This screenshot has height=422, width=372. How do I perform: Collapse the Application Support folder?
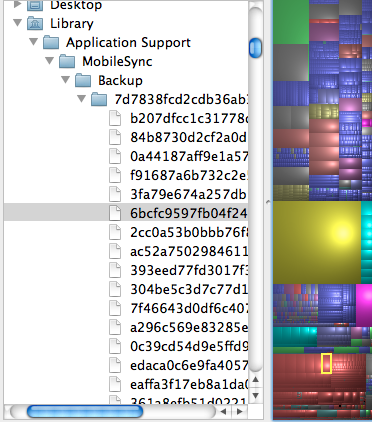[x=33, y=42]
